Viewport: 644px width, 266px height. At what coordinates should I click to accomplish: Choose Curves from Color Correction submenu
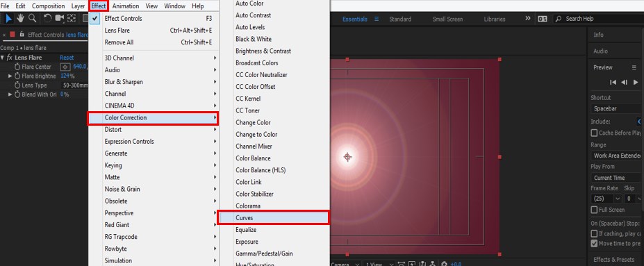(273, 217)
